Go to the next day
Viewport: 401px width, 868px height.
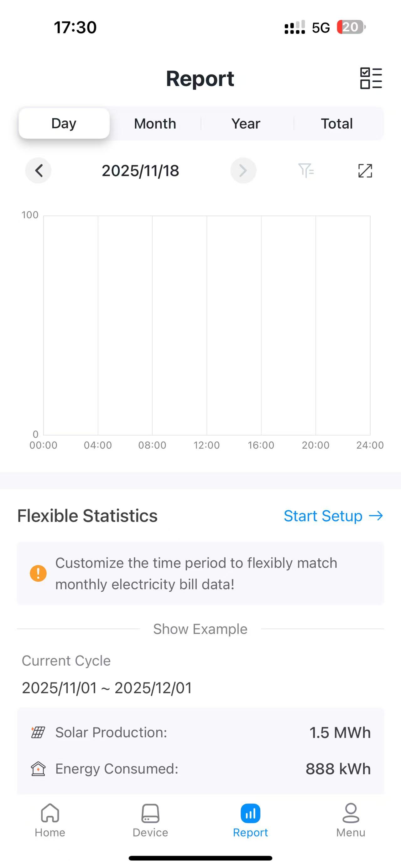click(243, 171)
